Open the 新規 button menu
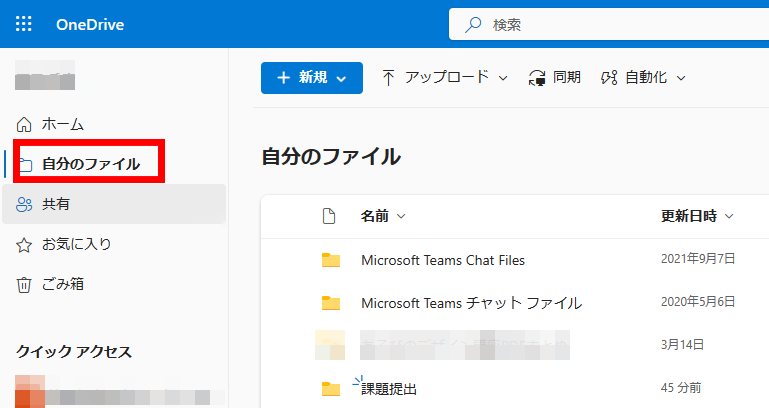Screen dimensions: 769x408 click(x=312, y=77)
